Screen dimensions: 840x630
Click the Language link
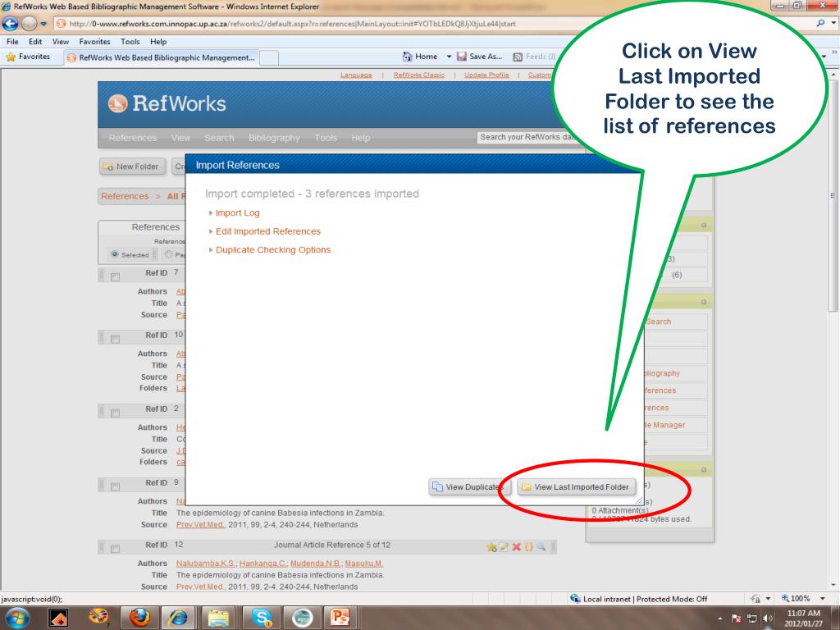click(x=356, y=75)
